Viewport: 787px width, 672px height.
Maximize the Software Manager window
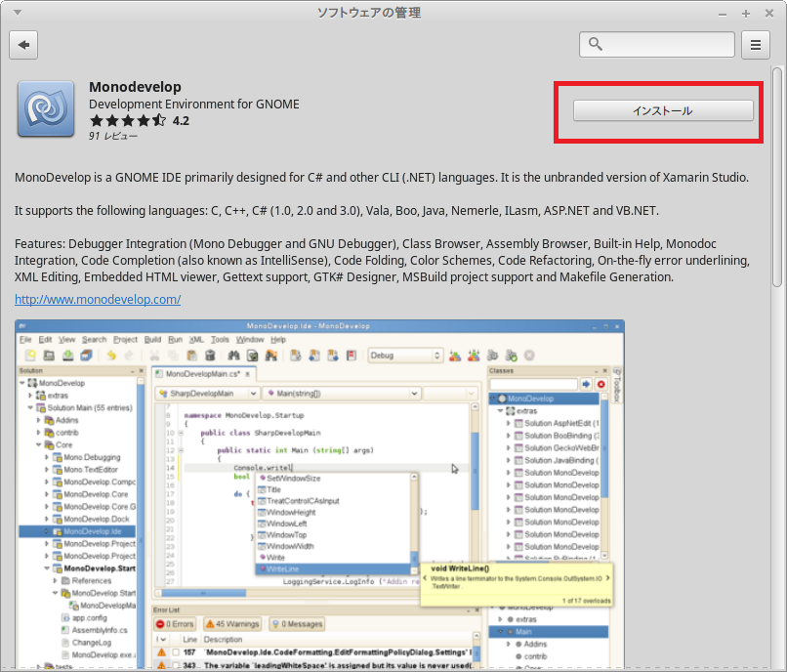coord(746,14)
